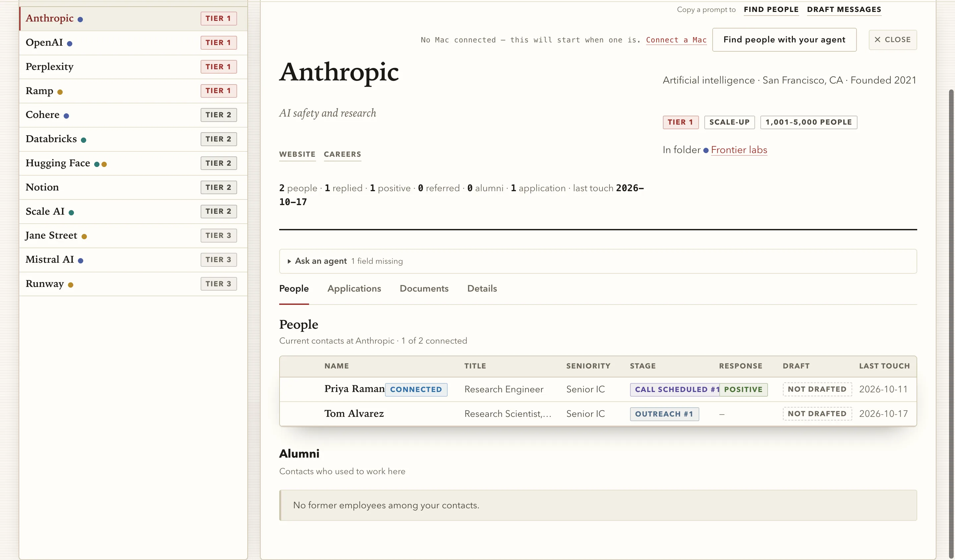Click the TIER 1 badge in Anthropic header
The height and width of the screenshot is (560, 955).
[x=680, y=122]
